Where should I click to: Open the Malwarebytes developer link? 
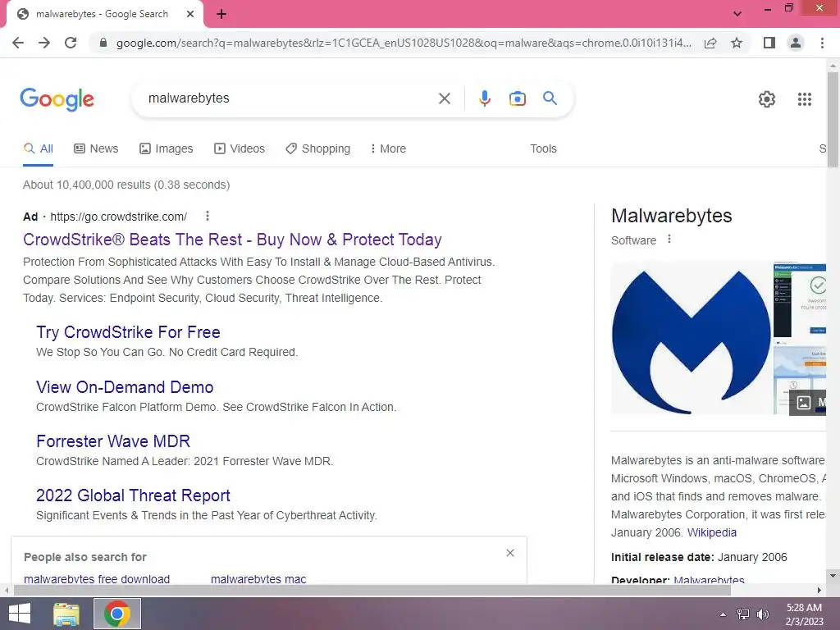pos(709,580)
